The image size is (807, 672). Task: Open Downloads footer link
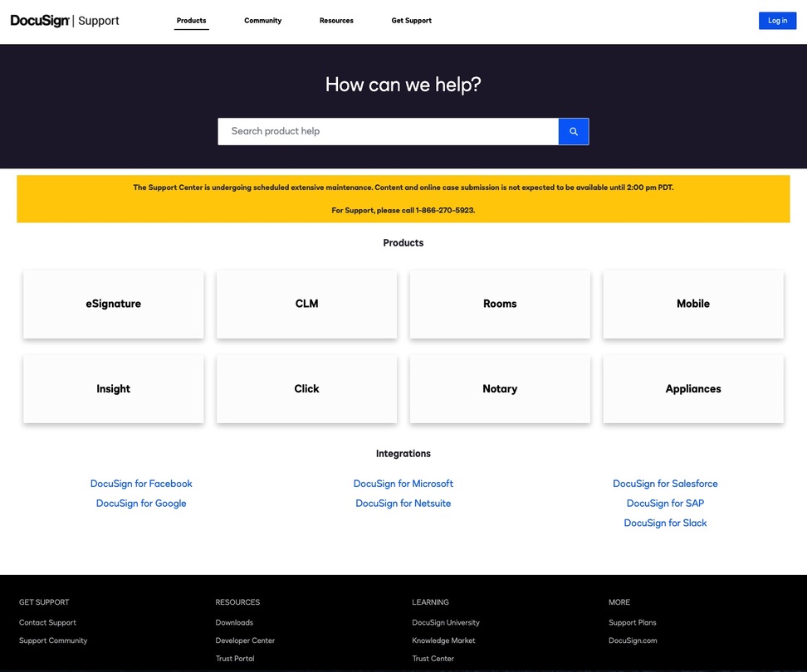click(234, 623)
